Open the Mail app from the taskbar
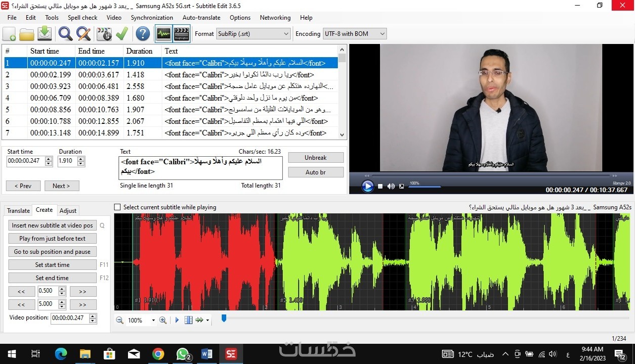 pyautogui.click(x=134, y=354)
